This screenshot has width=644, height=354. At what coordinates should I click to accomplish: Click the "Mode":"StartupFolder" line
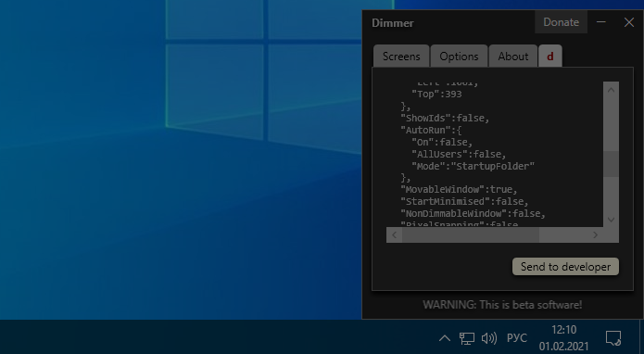[x=474, y=166]
